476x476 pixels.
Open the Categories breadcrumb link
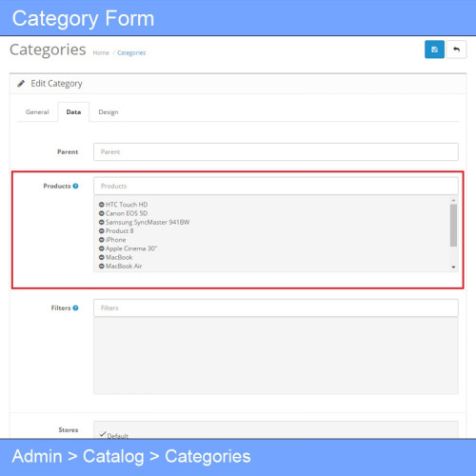coord(131,52)
